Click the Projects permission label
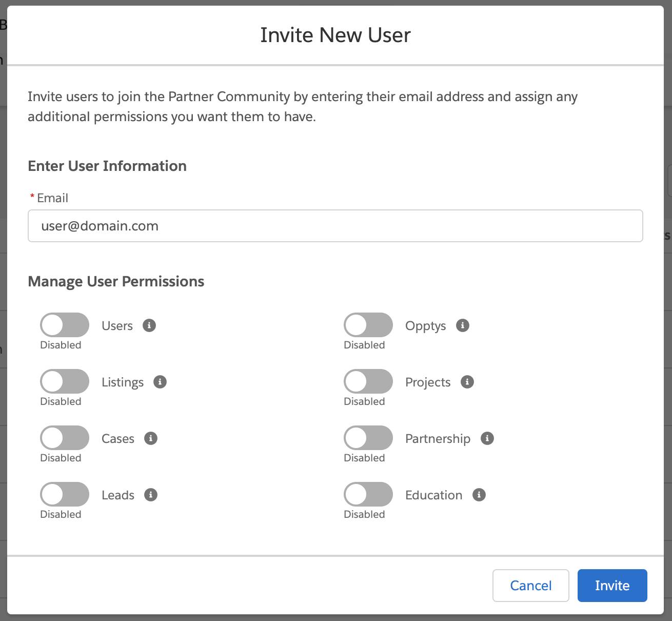This screenshot has height=621, width=672. coord(428,383)
